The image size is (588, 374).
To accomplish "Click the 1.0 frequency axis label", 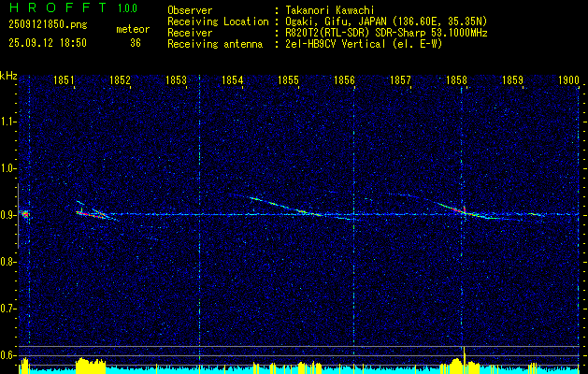I will pos(8,169).
